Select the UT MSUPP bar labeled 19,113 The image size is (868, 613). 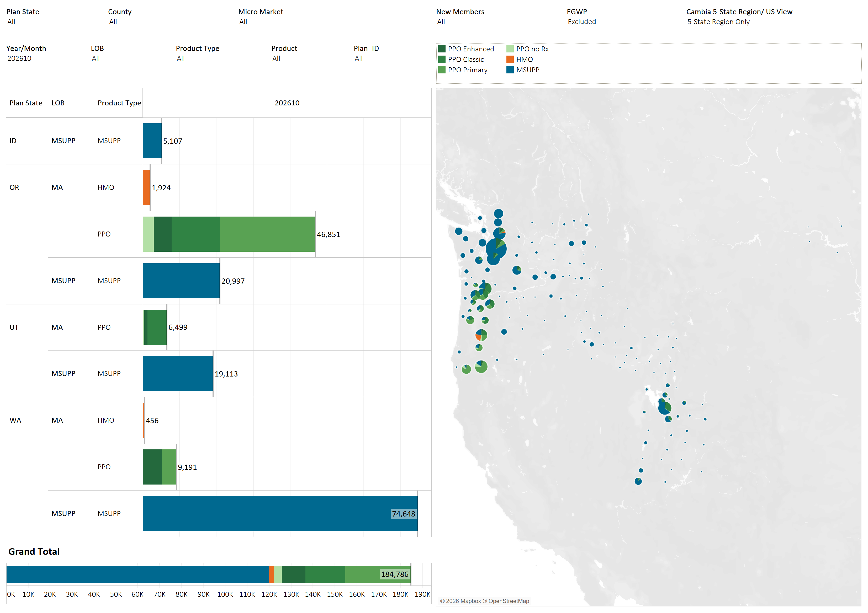178,374
